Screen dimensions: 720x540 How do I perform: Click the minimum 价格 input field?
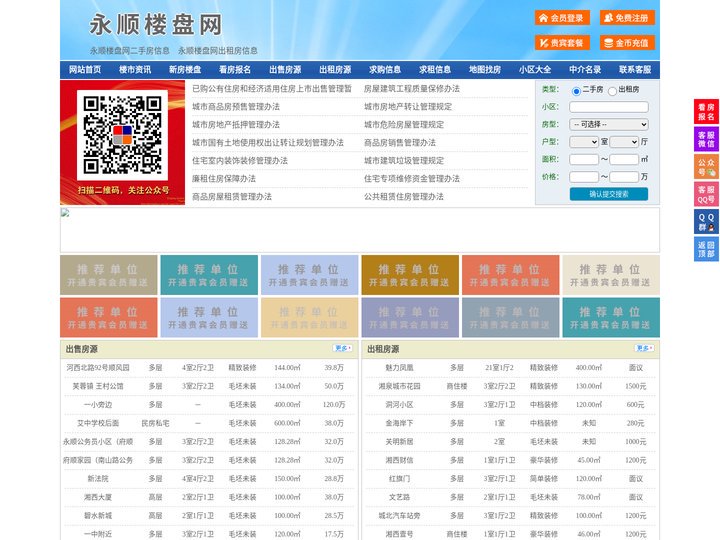click(584, 177)
